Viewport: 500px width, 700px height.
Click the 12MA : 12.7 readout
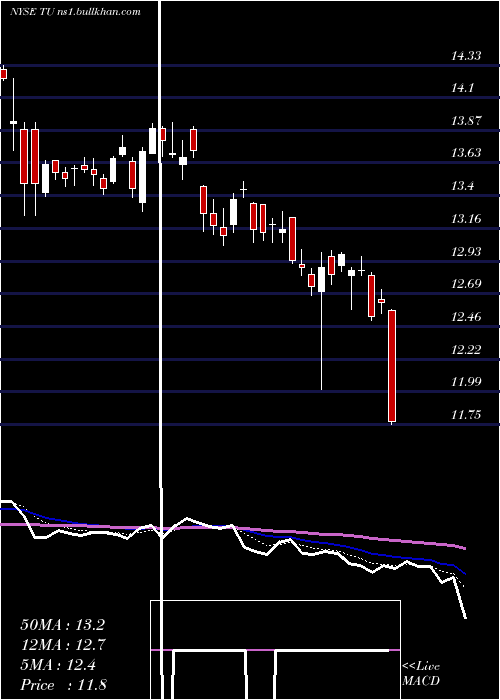click(62, 645)
